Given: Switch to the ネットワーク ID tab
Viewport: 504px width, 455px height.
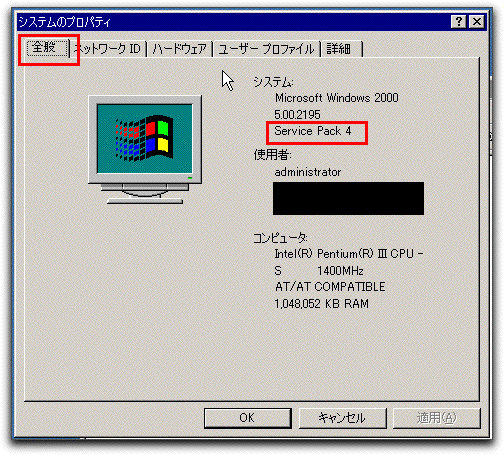Looking at the screenshot, I should [x=108, y=49].
